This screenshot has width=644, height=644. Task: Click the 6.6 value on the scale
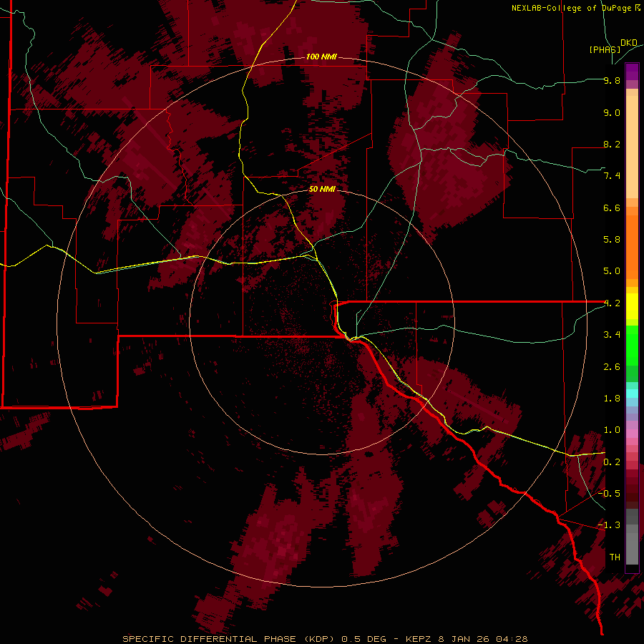click(x=612, y=208)
